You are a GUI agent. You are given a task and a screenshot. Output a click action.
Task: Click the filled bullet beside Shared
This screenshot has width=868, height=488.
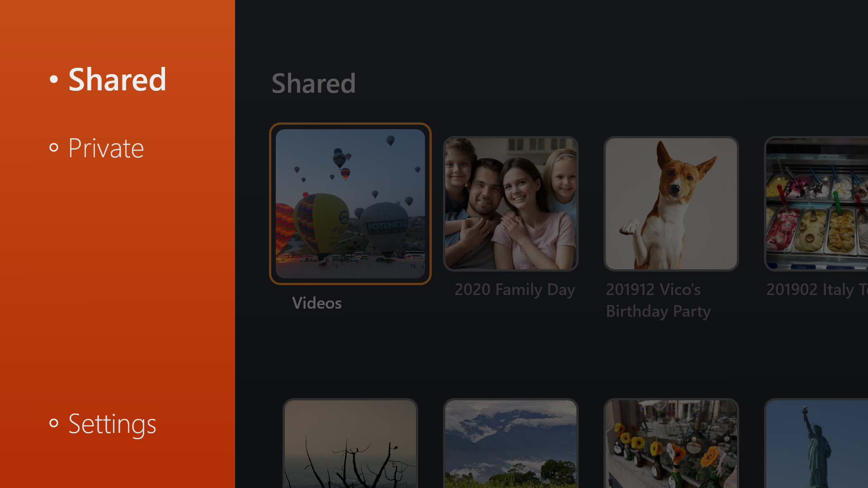54,80
